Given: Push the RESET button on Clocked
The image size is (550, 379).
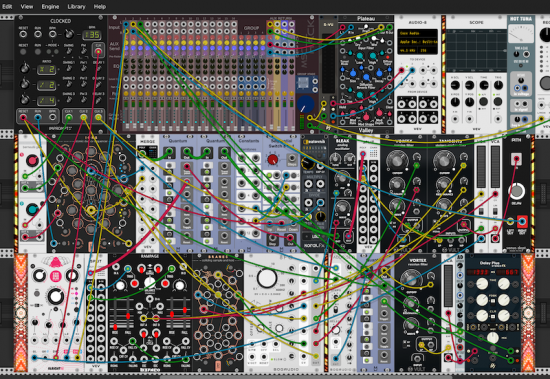Looking at the screenshot, I should click(23, 51).
